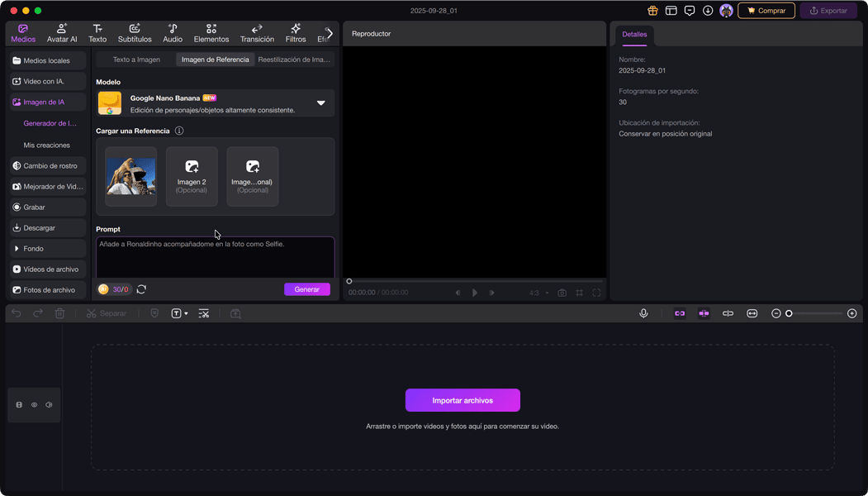This screenshot has height=496, width=868.
Task: Click the refresh credits icon
Action: coord(141,289)
